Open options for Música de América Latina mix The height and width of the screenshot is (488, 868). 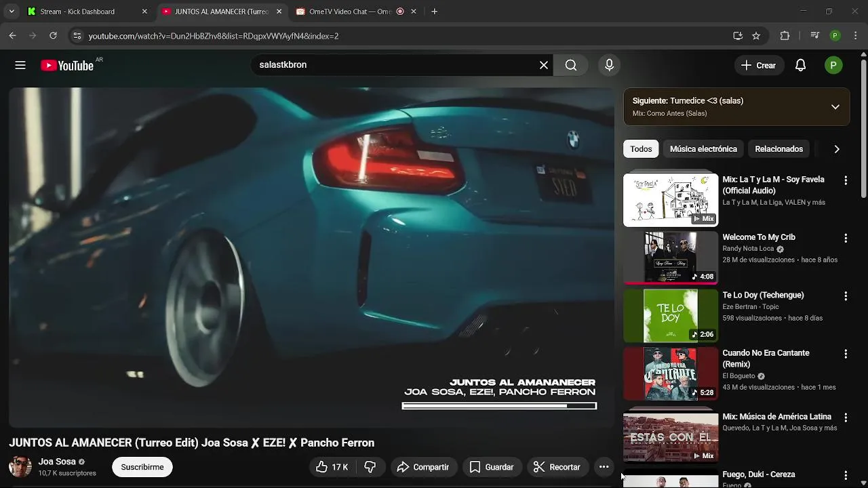point(846,418)
